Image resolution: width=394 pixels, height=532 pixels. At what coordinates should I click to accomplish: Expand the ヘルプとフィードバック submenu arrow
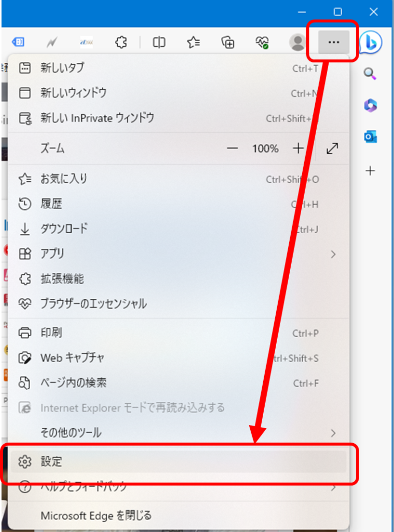pos(333,488)
